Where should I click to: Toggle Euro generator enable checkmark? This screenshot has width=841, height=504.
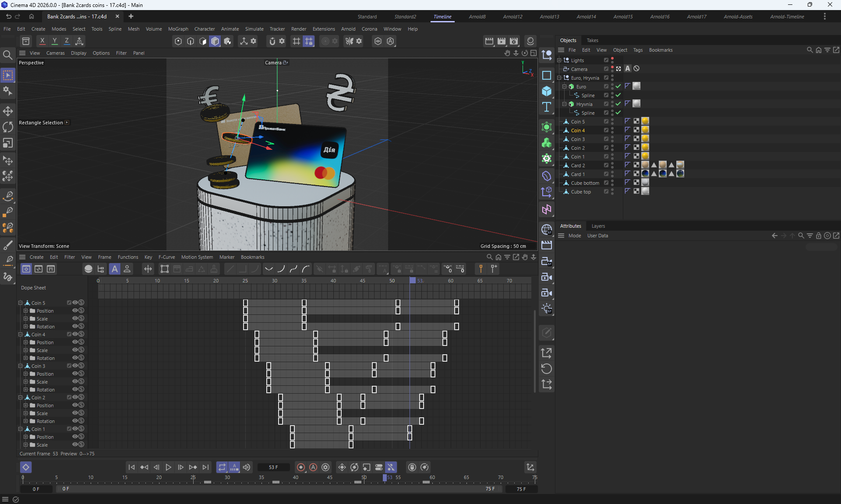618,87
